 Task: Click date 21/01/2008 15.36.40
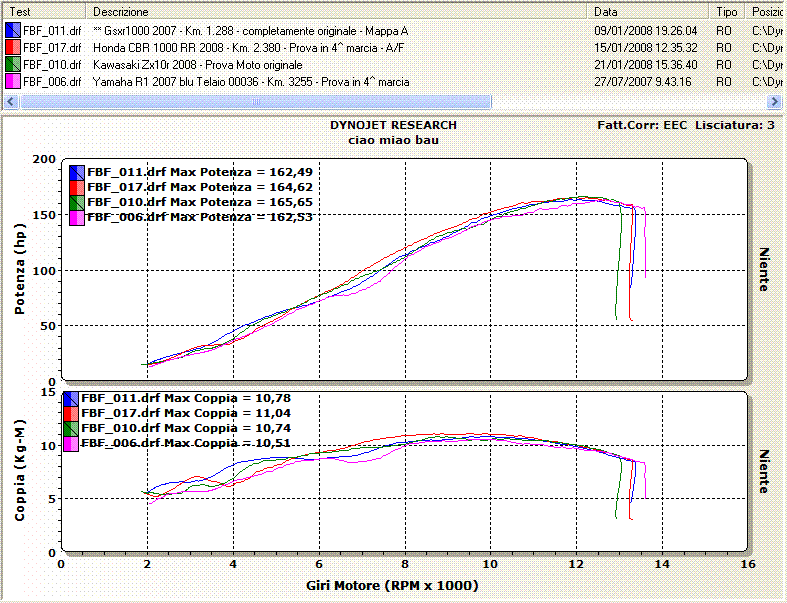[645, 65]
